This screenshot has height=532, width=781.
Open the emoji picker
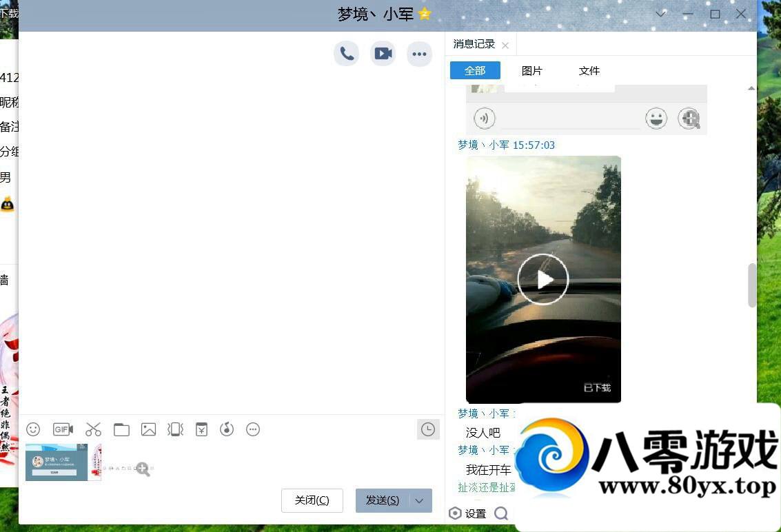(33, 429)
